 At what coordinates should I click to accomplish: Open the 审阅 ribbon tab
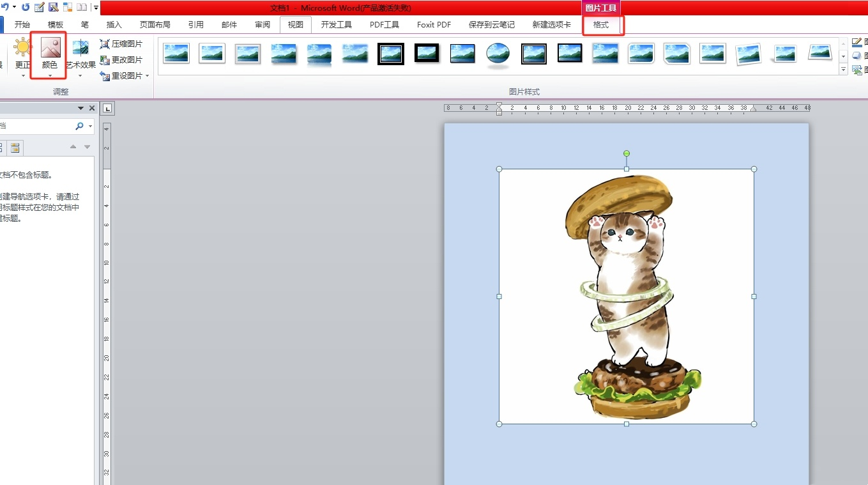point(263,25)
